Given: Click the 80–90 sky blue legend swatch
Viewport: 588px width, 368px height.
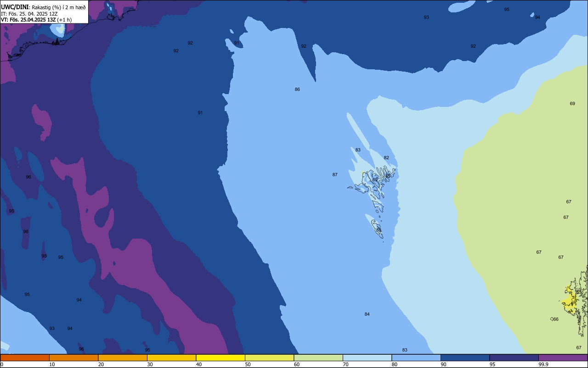Looking at the screenshot, I should coord(416,357).
